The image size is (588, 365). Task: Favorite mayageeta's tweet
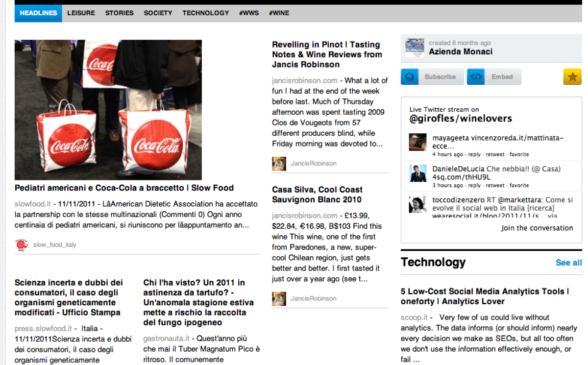[x=519, y=154]
